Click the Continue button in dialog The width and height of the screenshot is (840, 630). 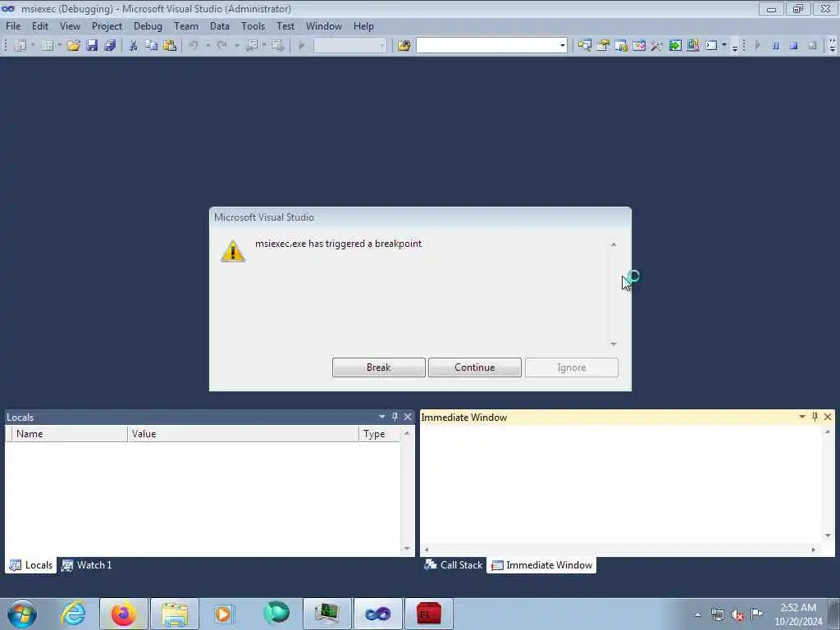pyautogui.click(x=475, y=367)
